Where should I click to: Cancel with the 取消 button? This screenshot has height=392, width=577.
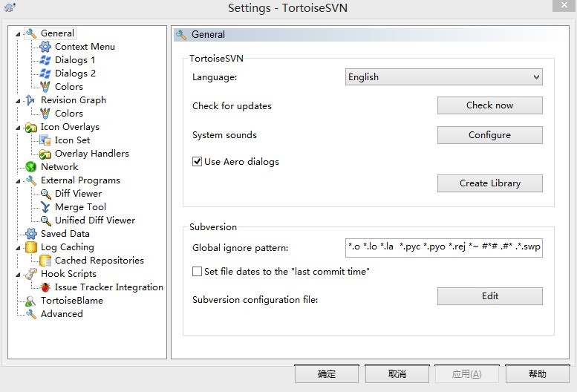(x=397, y=374)
